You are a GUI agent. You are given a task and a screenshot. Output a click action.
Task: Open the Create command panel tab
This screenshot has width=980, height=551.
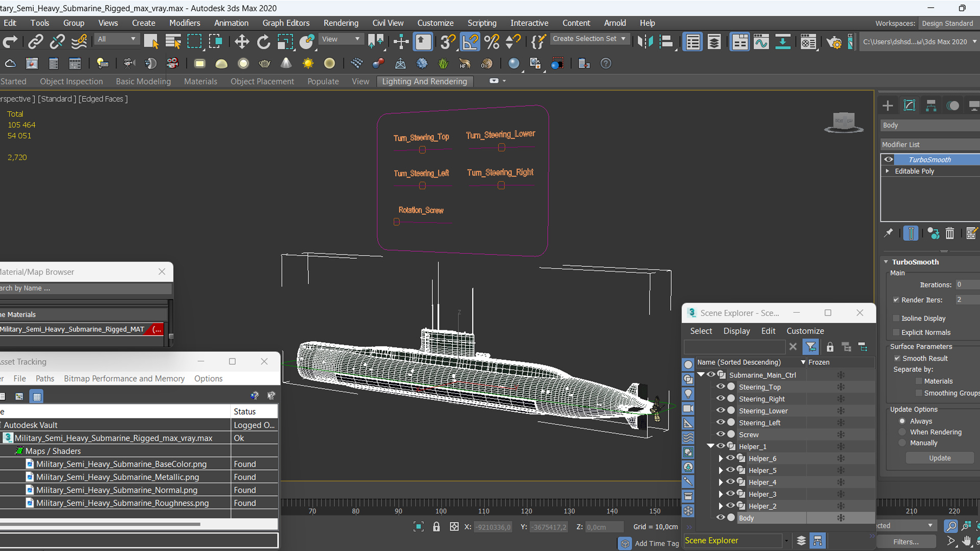888,106
